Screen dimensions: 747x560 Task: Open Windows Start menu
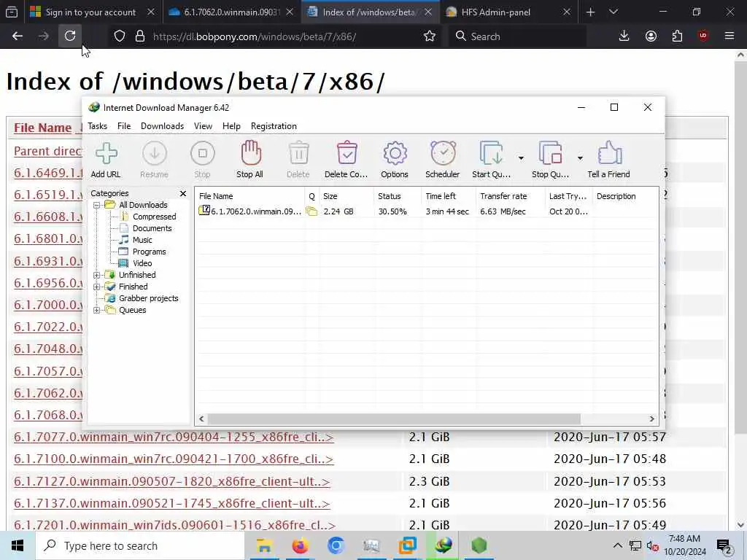tap(18, 545)
